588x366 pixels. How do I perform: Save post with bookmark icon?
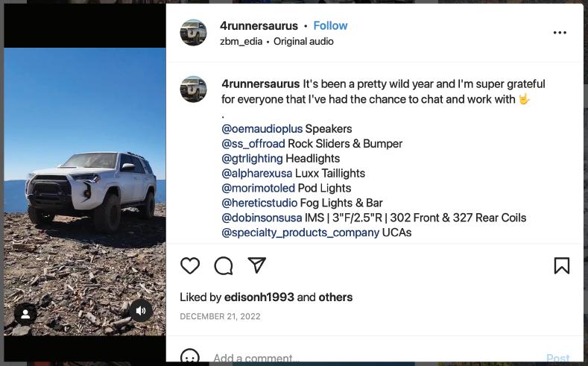click(562, 265)
